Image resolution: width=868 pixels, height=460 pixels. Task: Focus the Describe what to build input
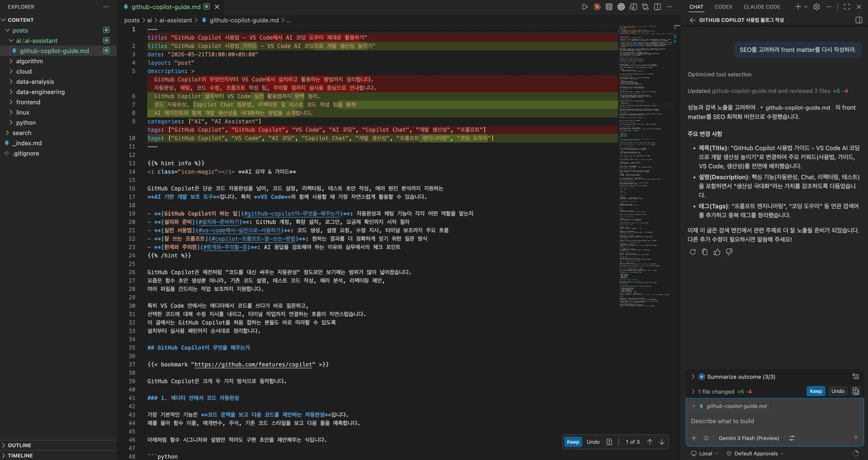coord(774,421)
